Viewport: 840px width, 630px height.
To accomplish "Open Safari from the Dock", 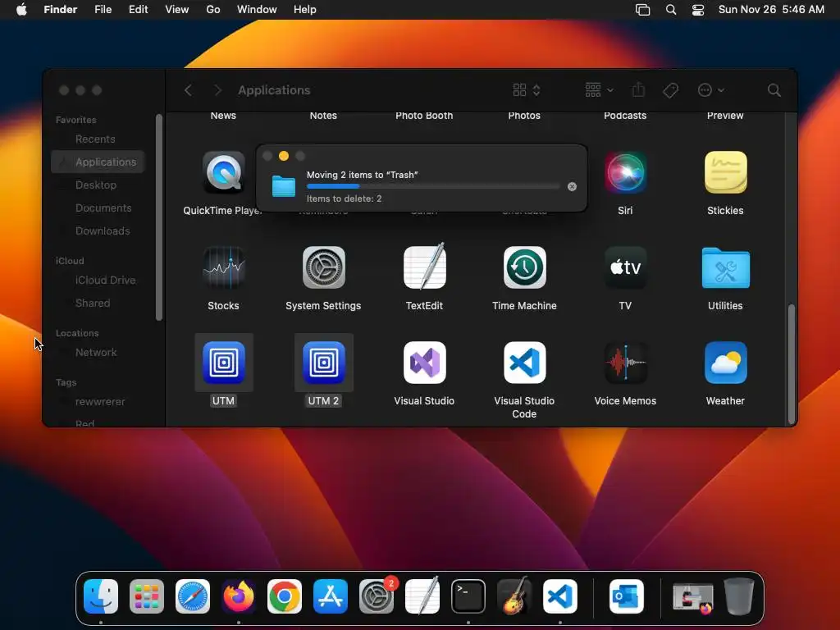I will pos(193,596).
